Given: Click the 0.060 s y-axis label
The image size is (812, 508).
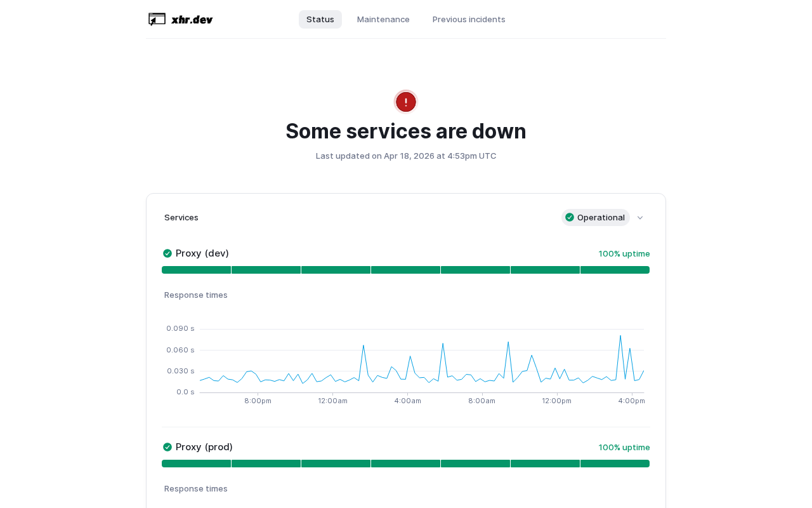Looking at the screenshot, I should [181, 350].
